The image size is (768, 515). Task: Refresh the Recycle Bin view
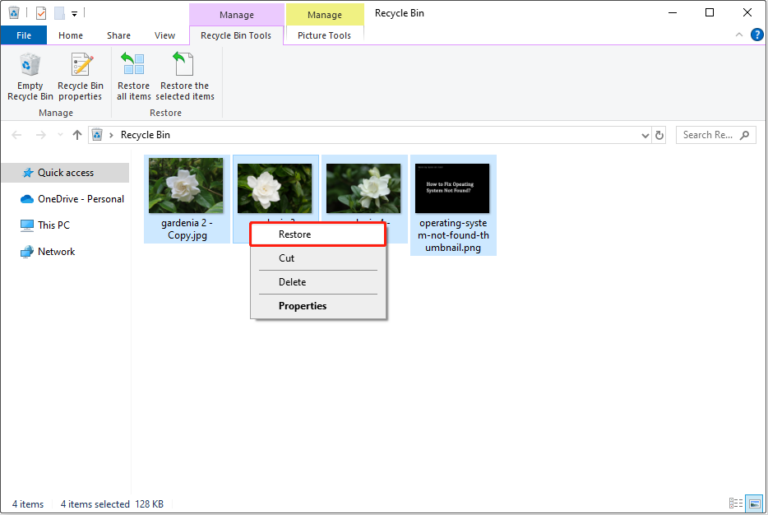point(659,135)
